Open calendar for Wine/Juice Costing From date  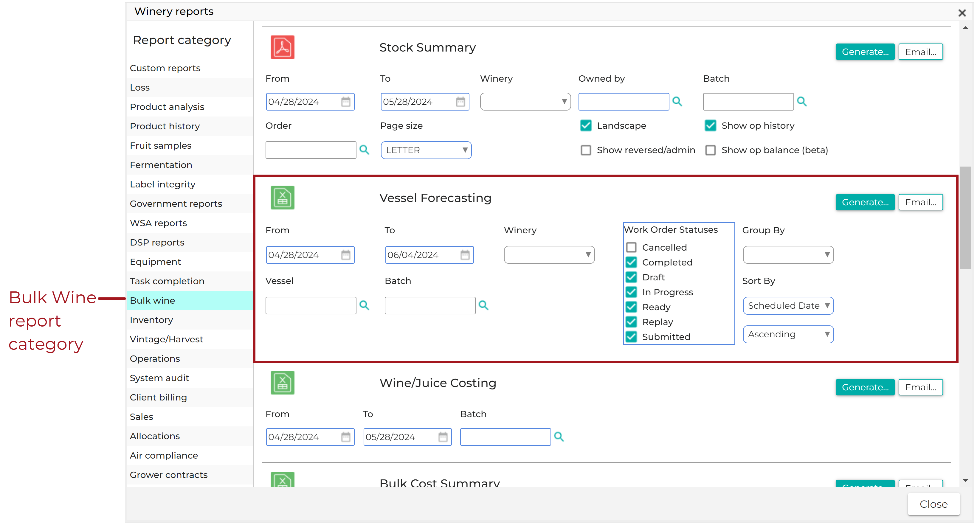[346, 437]
